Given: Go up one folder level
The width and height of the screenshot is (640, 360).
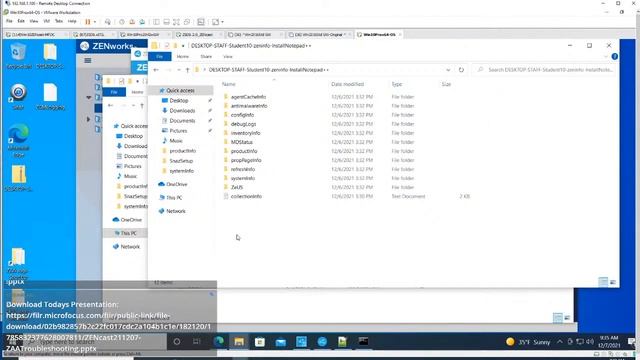Looking at the screenshot, I should click(x=187, y=70).
